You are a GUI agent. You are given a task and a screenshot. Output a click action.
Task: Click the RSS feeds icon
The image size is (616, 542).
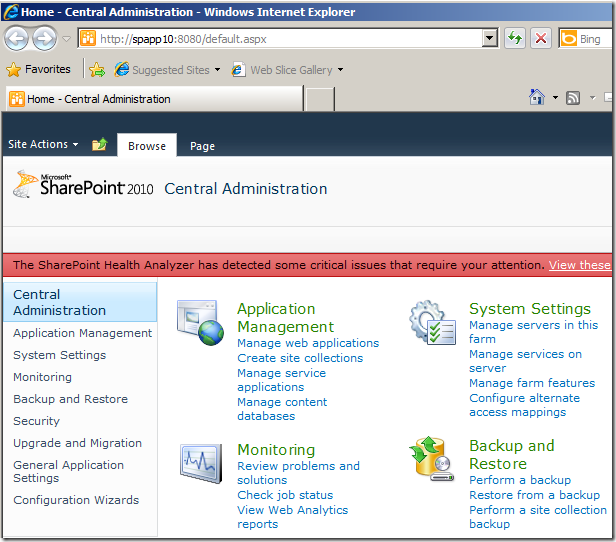tap(573, 98)
